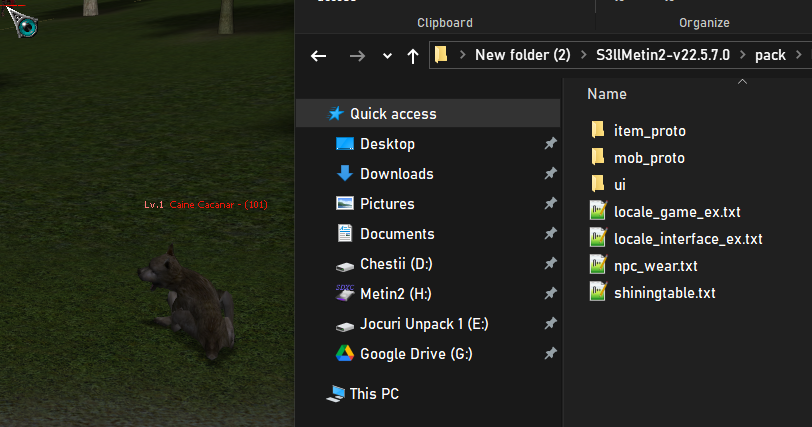Click the locale_game_ex.txt file icon
Screen dimensions: 812x427
pyautogui.click(x=598, y=210)
